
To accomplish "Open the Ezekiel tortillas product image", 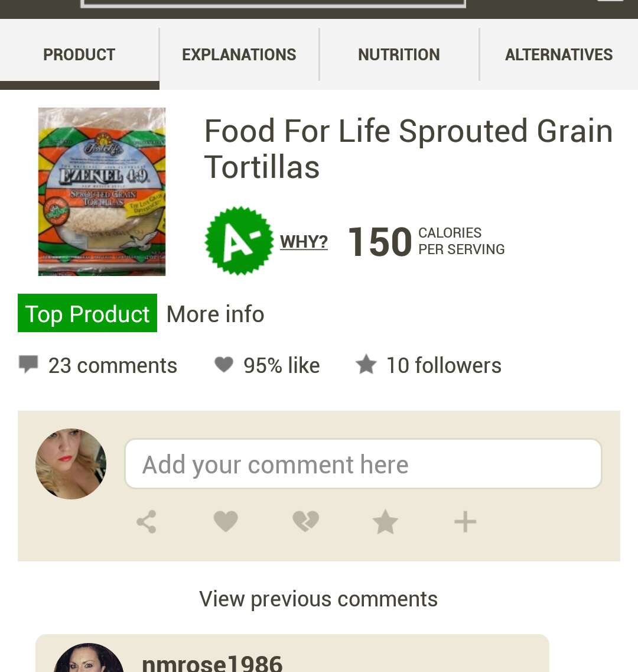I will [102, 191].
